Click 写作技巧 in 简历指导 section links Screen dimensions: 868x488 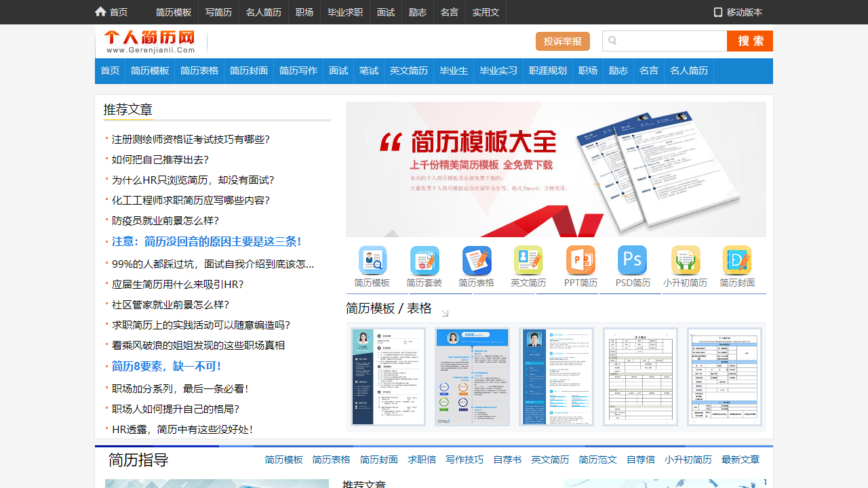[x=465, y=460]
